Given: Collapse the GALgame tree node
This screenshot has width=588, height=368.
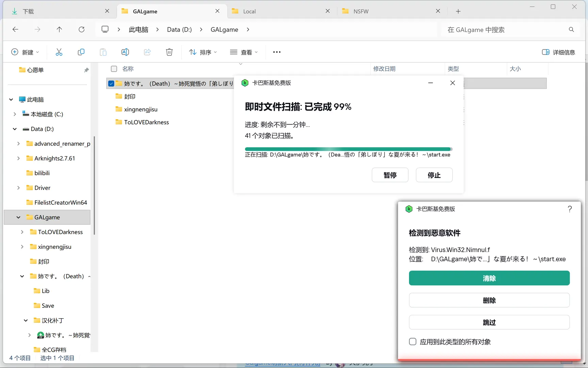Looking at the screenshot, I should tap(18, 217).
